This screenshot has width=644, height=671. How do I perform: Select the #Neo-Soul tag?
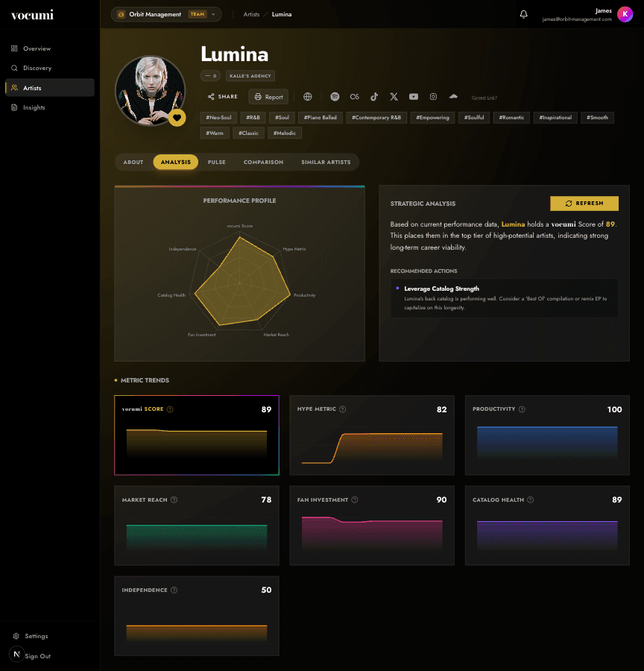(x=218, y=118)
